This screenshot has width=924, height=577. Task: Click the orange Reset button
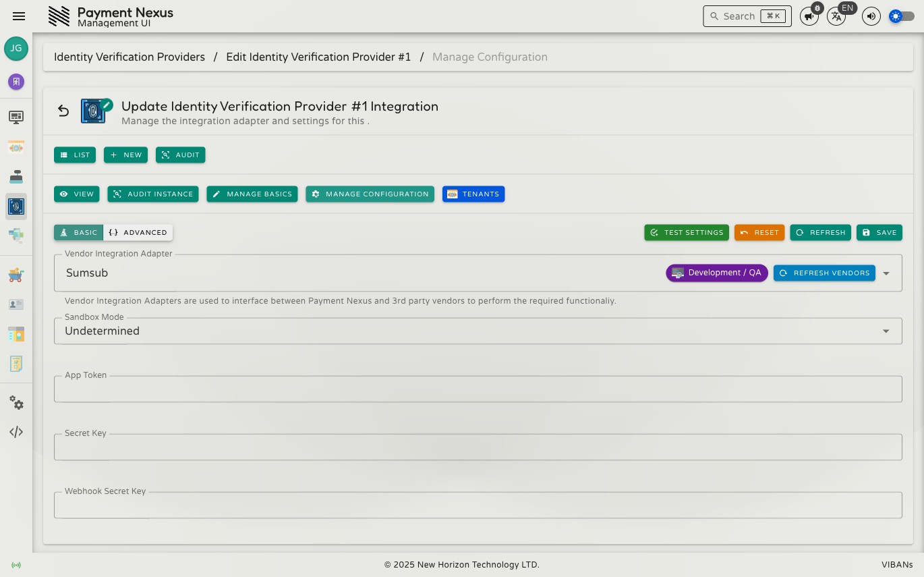click(759, 232)
